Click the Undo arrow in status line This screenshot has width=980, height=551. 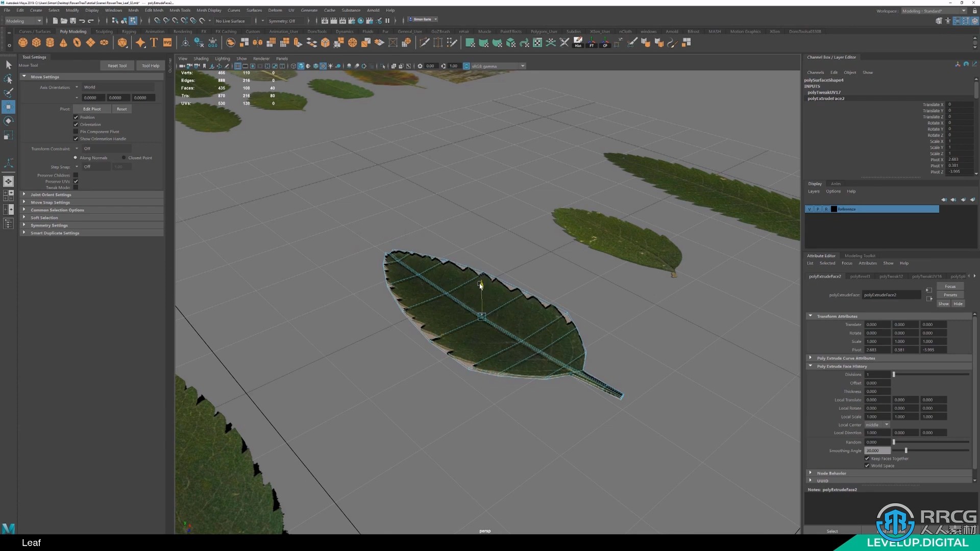(x=82, y=21)
